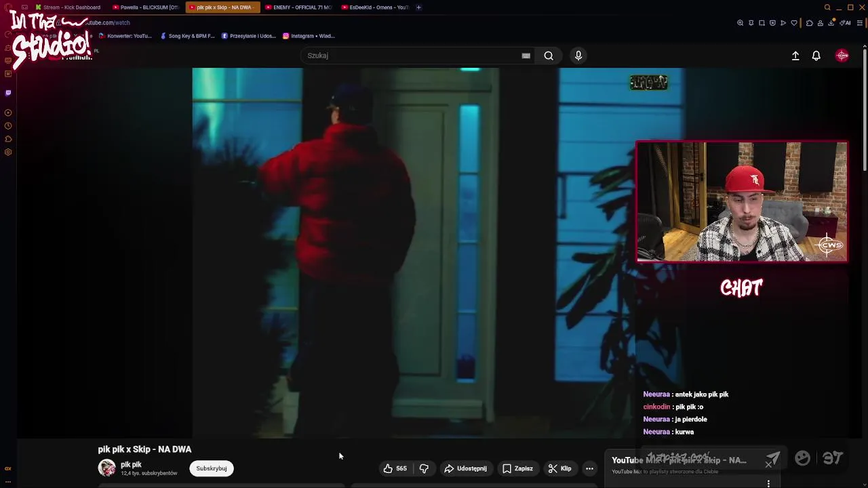Open the browser profile person icon
The height and width of the screenshot is (488, 868).
click(820, 23)
